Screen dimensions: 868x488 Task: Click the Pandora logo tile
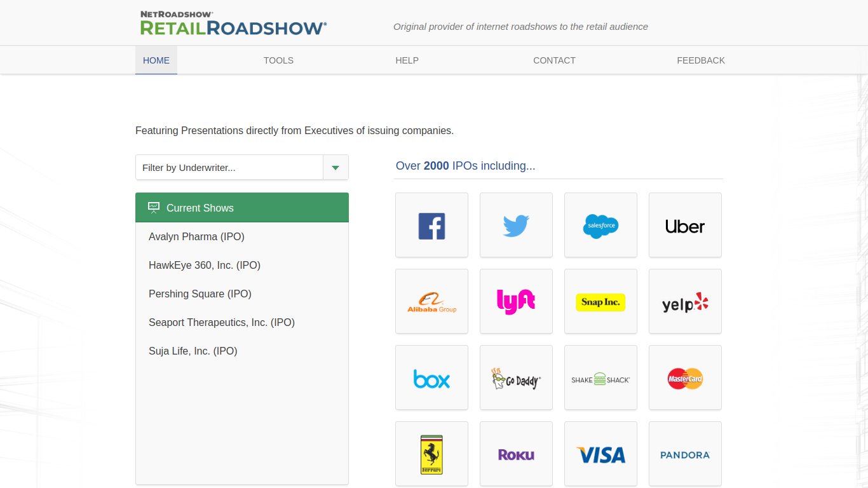point(685,454)
